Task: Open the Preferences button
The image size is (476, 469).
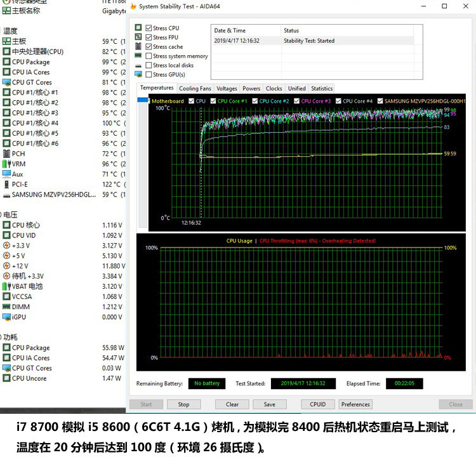Action: click(355, 404)
